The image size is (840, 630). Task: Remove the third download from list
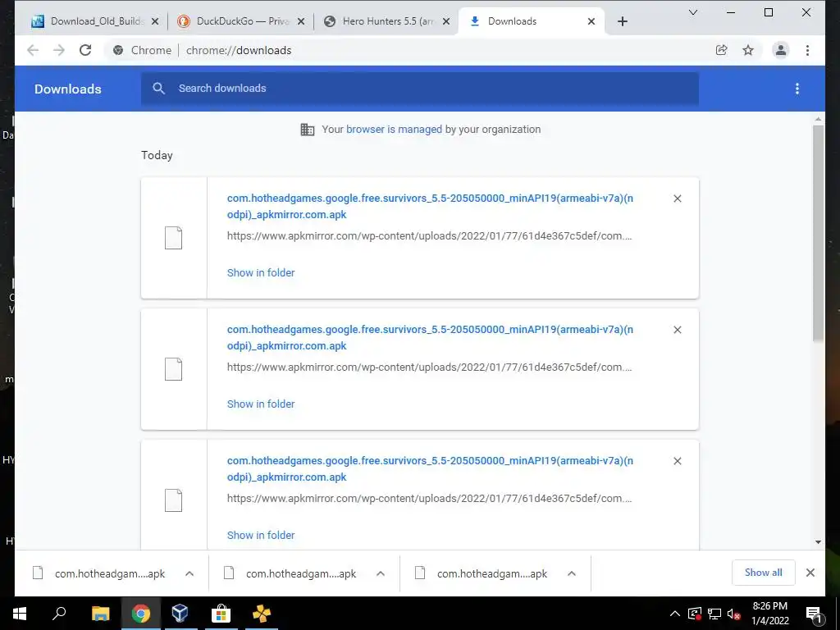coord(677,461)
